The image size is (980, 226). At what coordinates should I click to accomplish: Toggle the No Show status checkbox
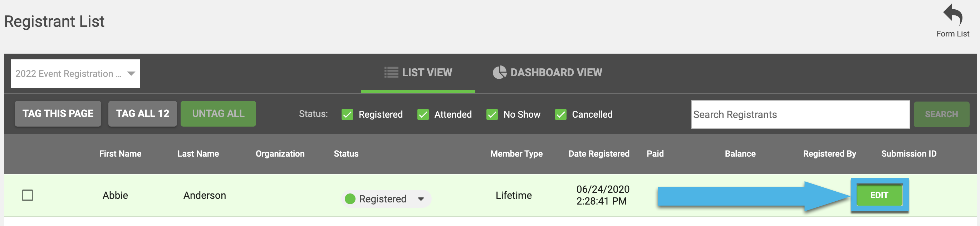(x=492, y=114)
